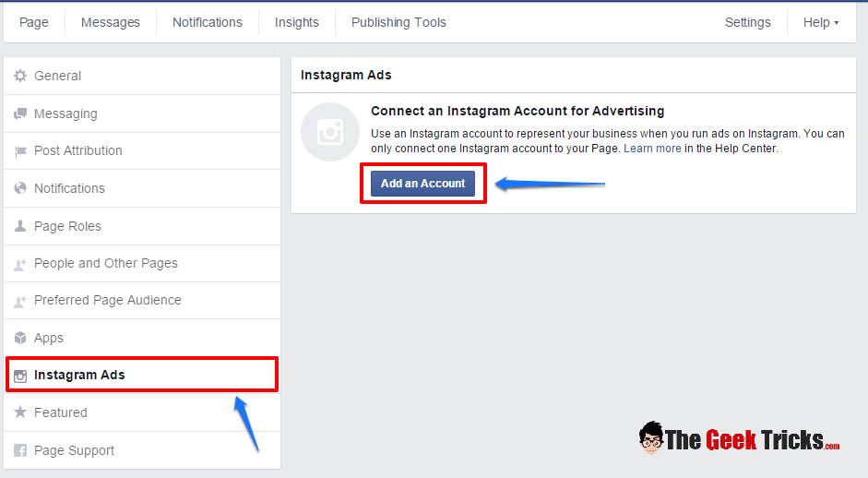Open People and Other Pages settings
Viewport: 868px width, 478px height.
(x=142, y=263)
